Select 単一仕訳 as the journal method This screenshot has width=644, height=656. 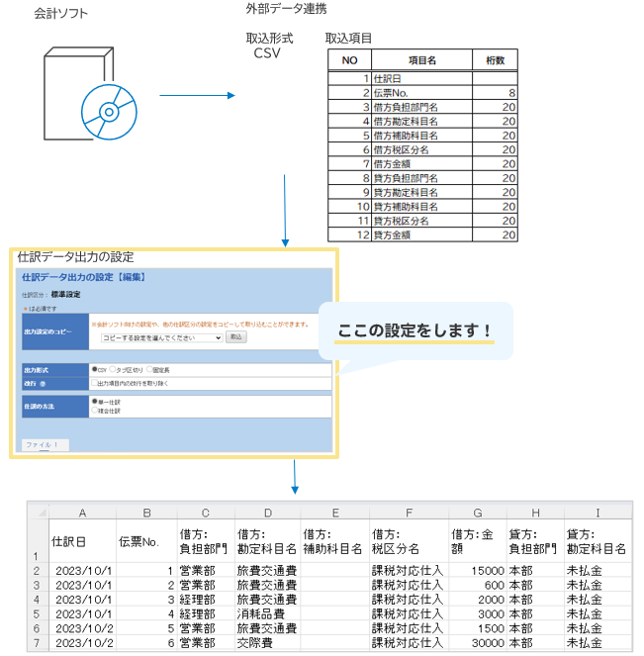click(94, 401)
